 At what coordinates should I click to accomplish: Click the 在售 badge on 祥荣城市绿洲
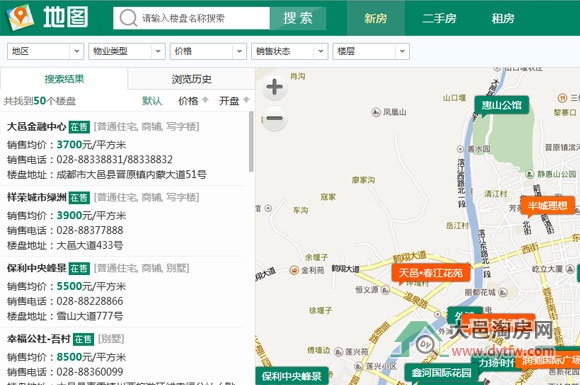point(80,198)
